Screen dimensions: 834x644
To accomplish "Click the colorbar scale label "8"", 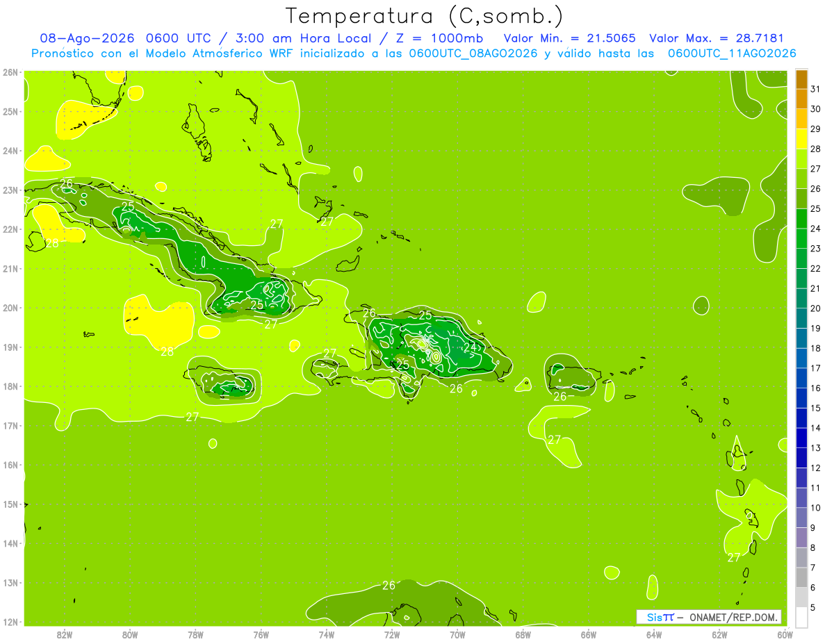I will (813, 548).
